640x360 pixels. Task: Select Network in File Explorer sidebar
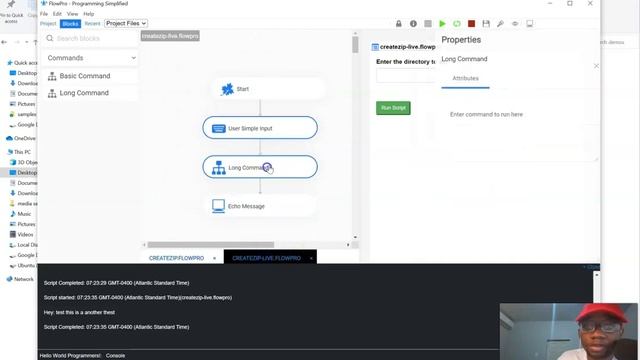pos(20,279)
